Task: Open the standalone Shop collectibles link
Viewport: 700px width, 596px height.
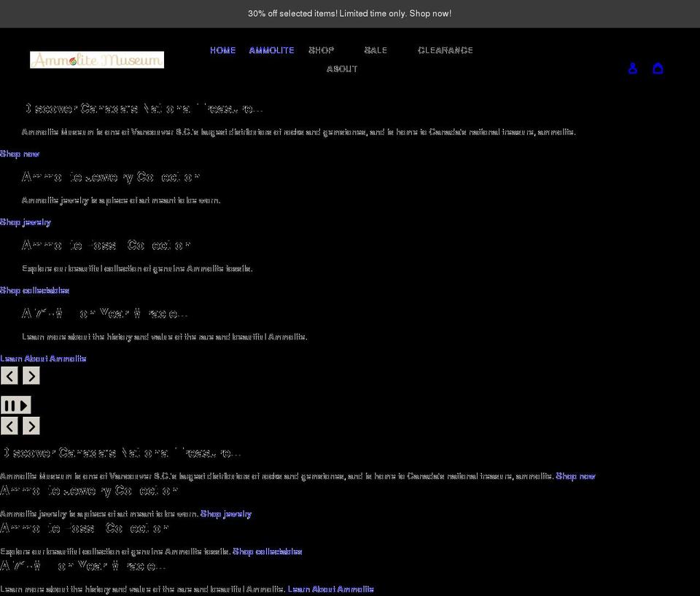Action: 35,291
